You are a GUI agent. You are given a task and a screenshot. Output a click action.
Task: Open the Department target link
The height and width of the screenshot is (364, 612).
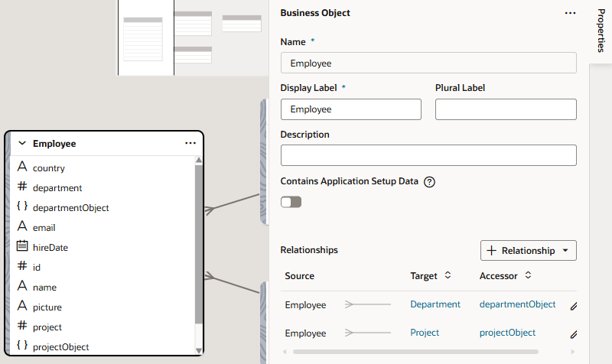[435, 304]
